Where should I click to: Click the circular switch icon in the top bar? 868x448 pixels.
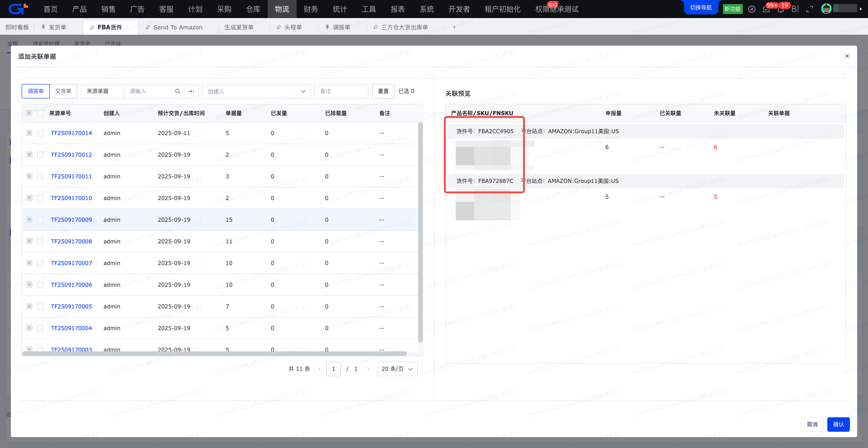[752, 9]
